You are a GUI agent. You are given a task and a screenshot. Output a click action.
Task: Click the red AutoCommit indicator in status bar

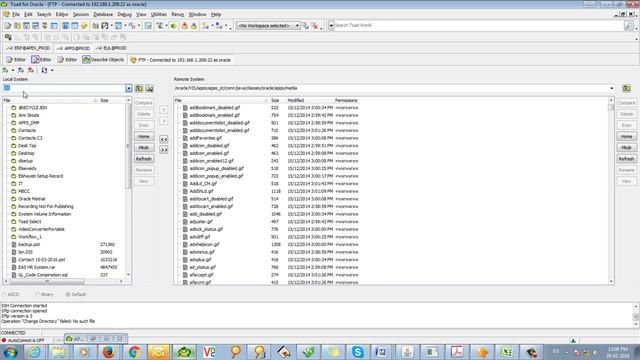point(4,340)
